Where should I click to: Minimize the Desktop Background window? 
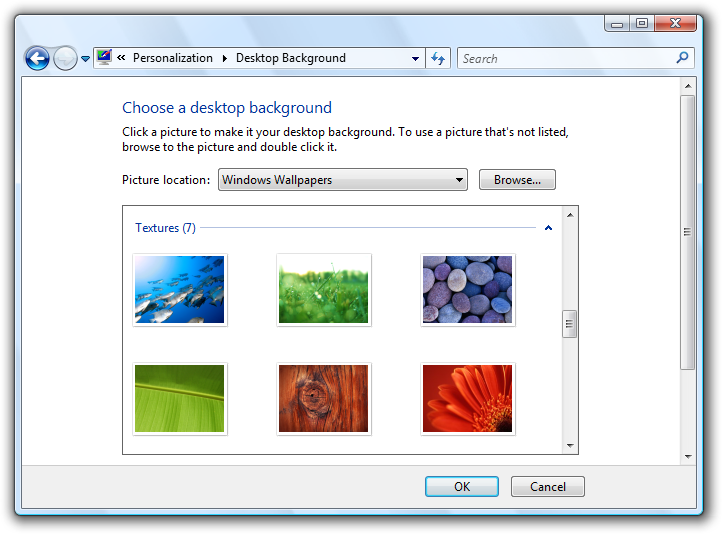point(617,23)
